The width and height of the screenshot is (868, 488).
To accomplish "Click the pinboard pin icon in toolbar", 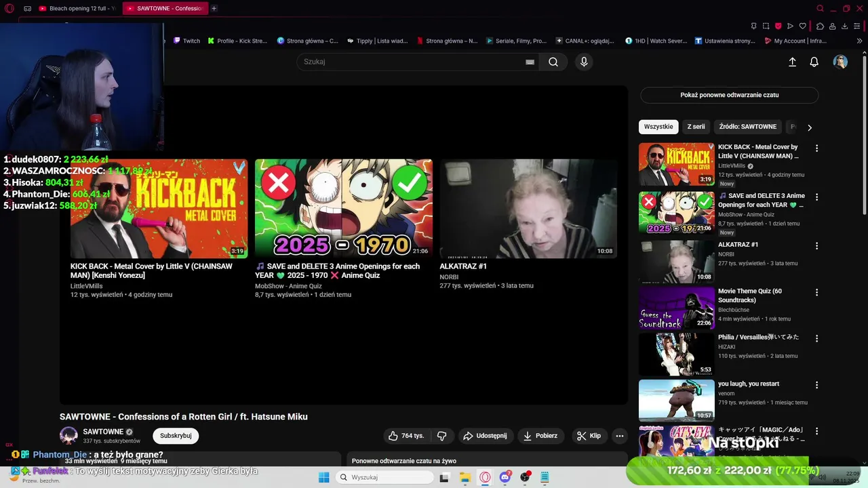I will point(753,26).
